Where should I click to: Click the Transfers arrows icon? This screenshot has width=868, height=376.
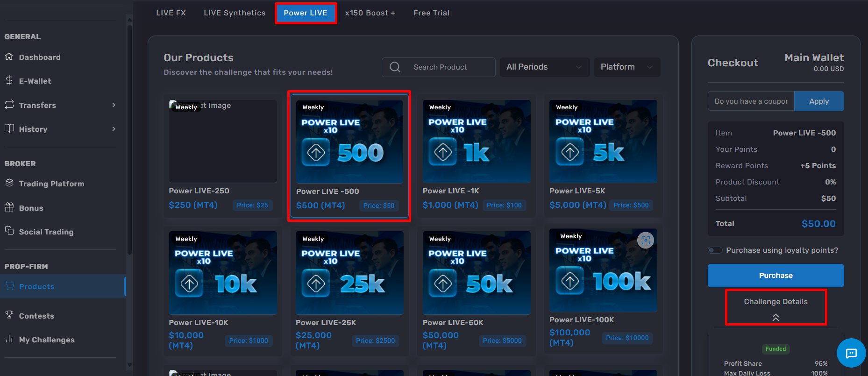(x=9, y=104)
